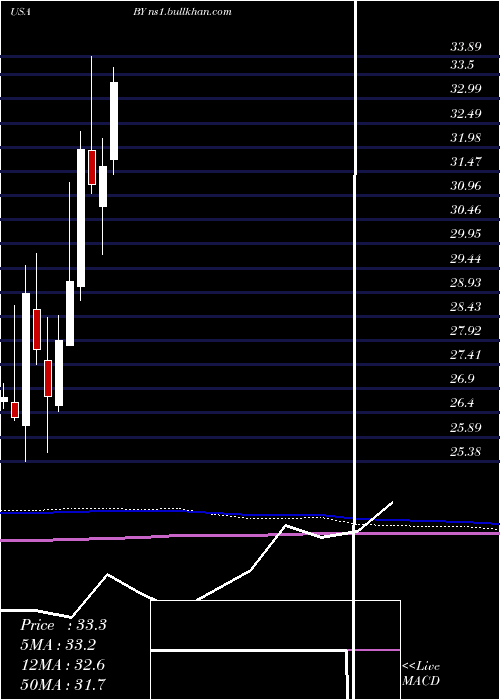
Task: Click the USA label at top
Action: [20, 12]
